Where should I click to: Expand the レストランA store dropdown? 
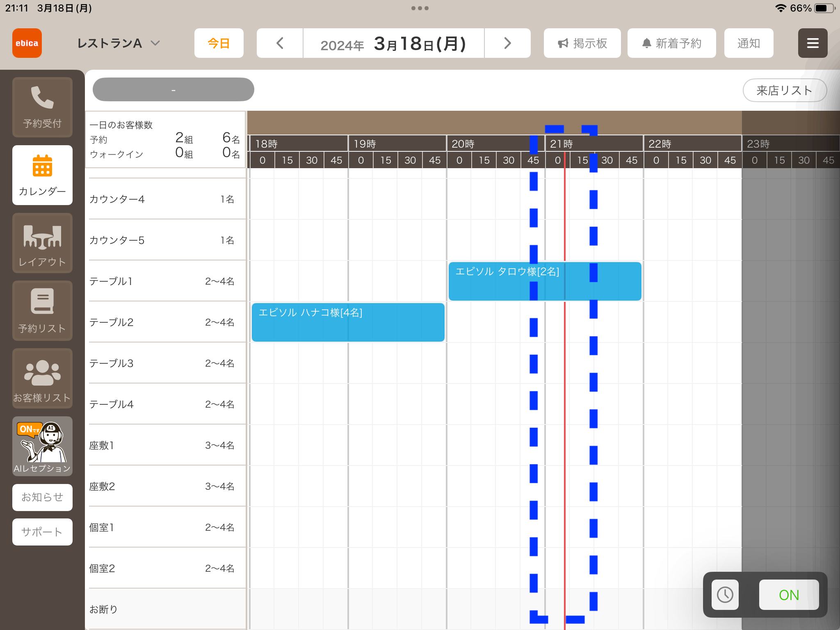click(x=119, y=43)
